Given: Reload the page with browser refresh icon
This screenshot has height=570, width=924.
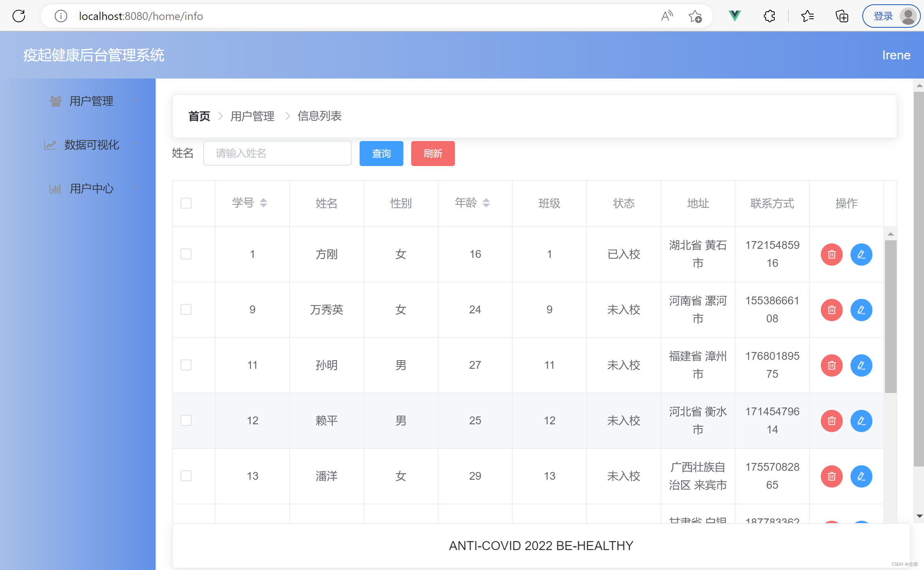Looking at the screenshot, I should click(19, 16).
